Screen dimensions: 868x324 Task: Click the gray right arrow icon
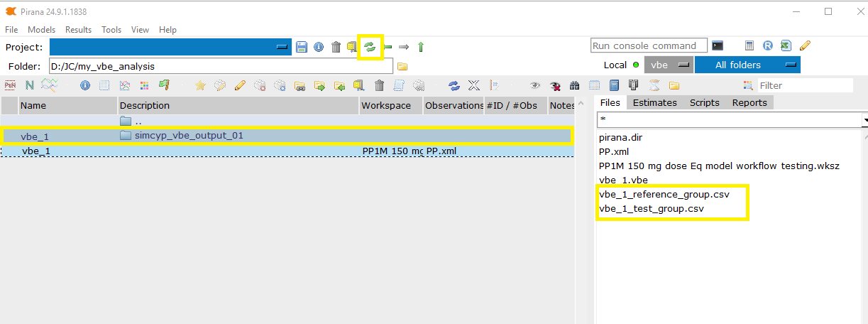click(404, 47)
